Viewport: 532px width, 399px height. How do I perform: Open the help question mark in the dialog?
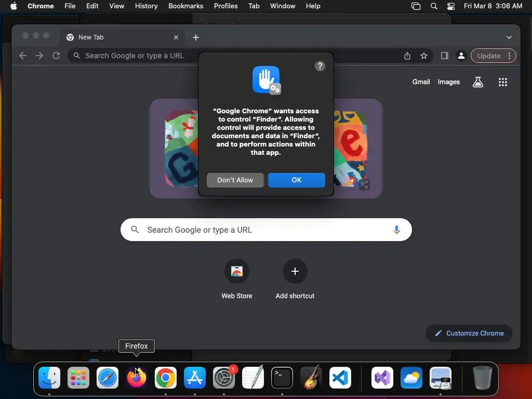click(x=320, y=66)
